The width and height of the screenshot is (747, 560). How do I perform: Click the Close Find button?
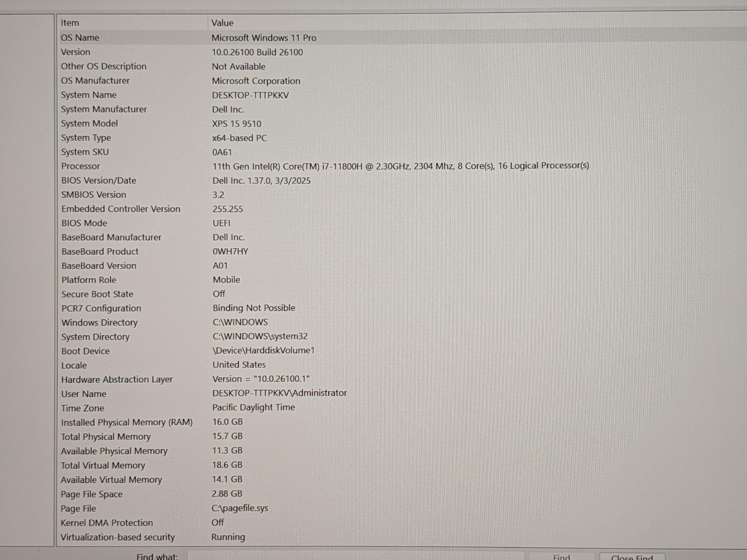pyautogui.click(x=632, y=557)
